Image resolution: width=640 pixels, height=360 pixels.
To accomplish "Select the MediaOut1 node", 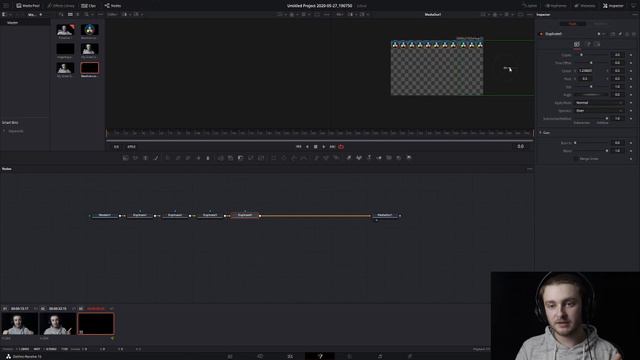I will 385,215.
